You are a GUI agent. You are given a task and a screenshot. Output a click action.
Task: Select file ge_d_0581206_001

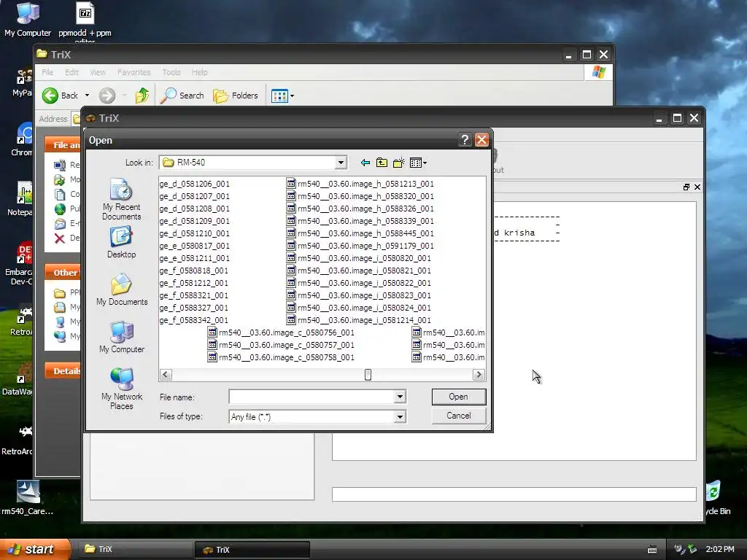(194, 183)
